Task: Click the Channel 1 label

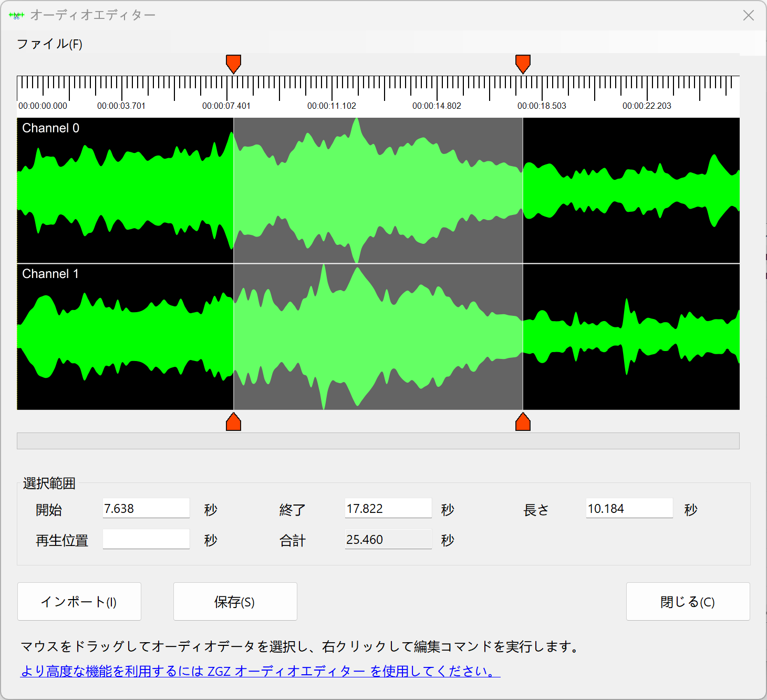Action: [50, 274]
